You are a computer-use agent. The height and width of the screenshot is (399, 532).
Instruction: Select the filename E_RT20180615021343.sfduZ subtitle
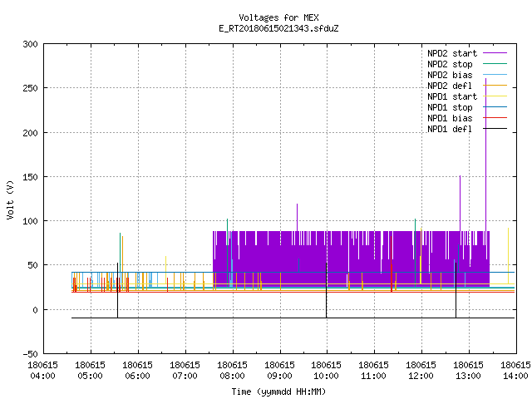(x=278, y=28)
